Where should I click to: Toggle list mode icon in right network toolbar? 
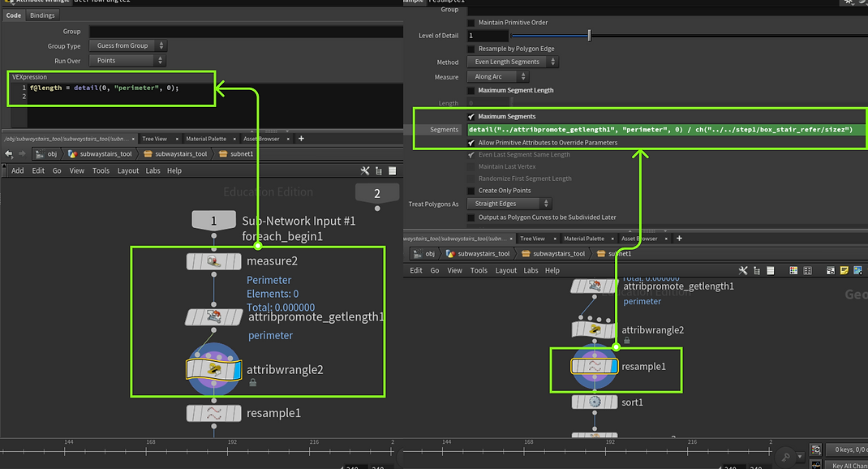[770, 271]
